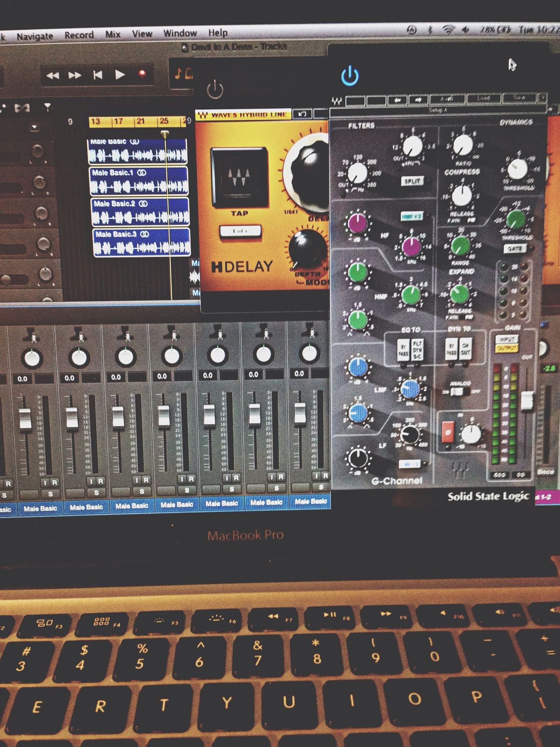560x747 pixels.
Task: Click the OUTPUT gain meter button
Action: coord(507,348)
